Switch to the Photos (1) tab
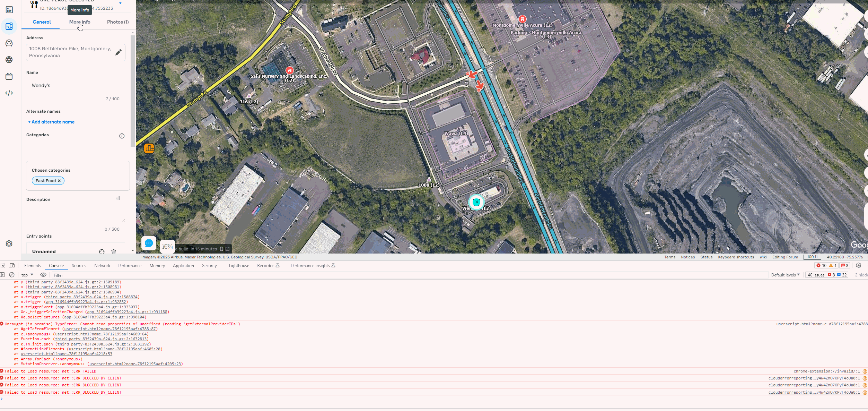 [x=118, y=22]
